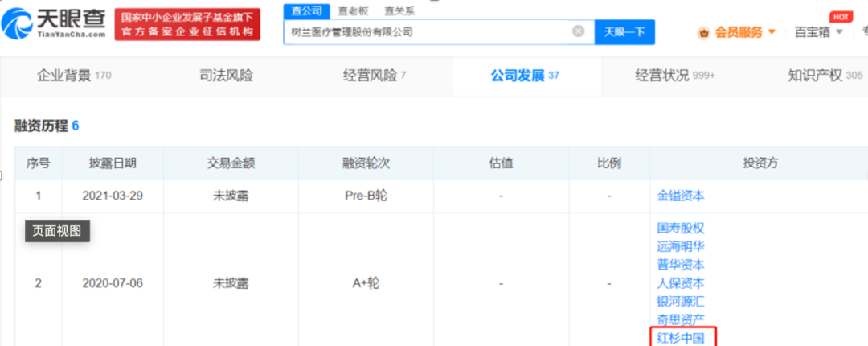Switch to the 知识产权 tab
Viewport: 868px width, 346px height.
pos(825,76)
